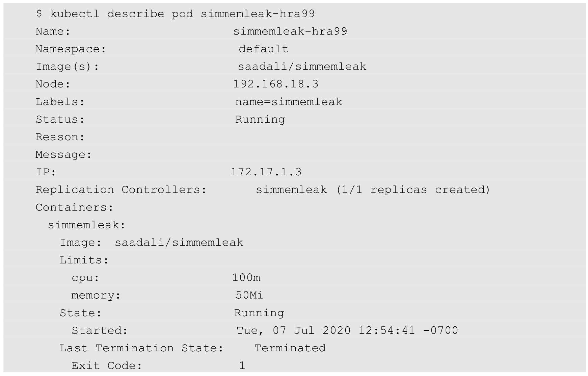The height and width of the screenshot is (376, 588).
Task: Click the Last Termination State value Terminated
Action: point(290,348)
